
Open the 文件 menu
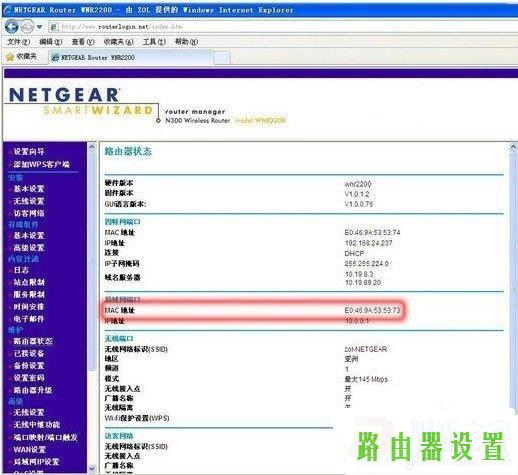(x=19, y=42)
